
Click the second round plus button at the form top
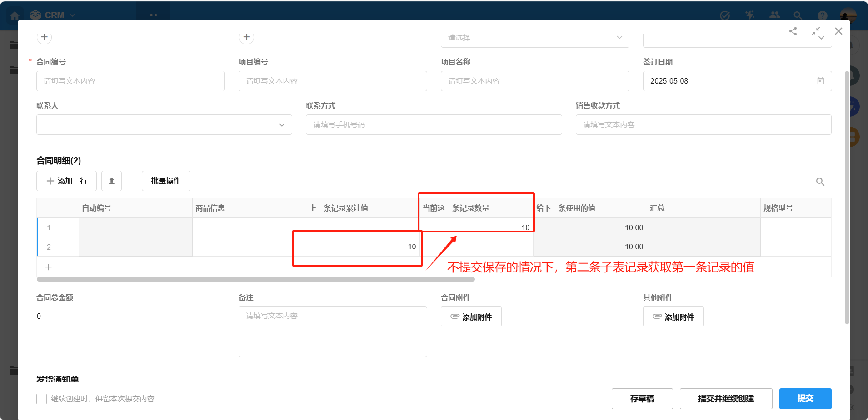tap(246, 37)
